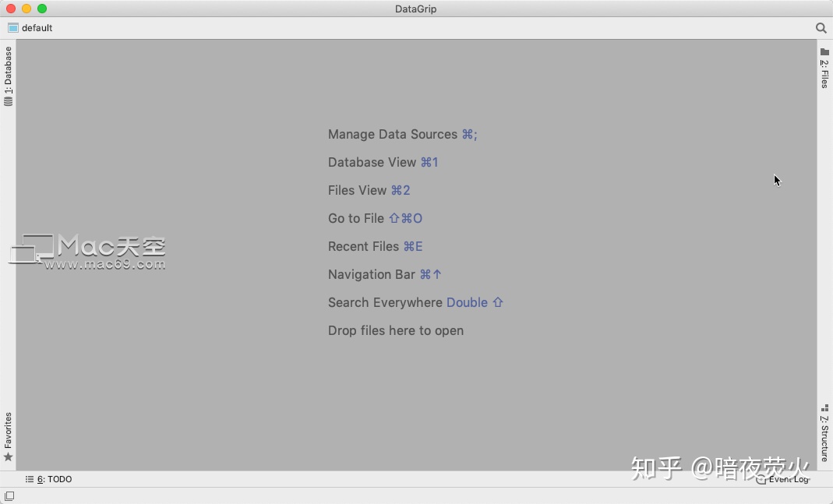
Task: Close the DataGrip window with red button
Action: tap(11, 9)
